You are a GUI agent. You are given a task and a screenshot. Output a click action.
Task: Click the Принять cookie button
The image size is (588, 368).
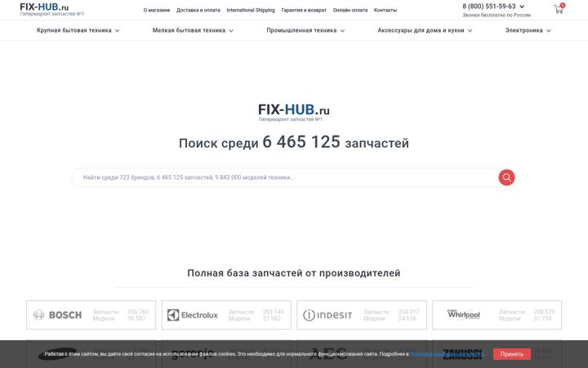click(x=511, y=354)
